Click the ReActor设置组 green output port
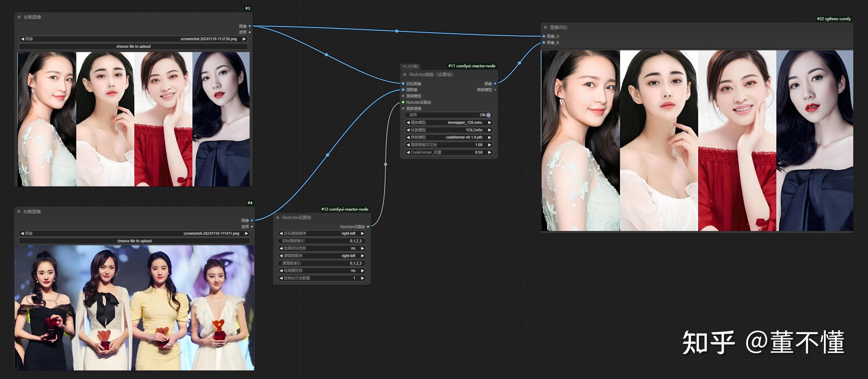Viewport: 868px width, 379px height. point(368,227)
